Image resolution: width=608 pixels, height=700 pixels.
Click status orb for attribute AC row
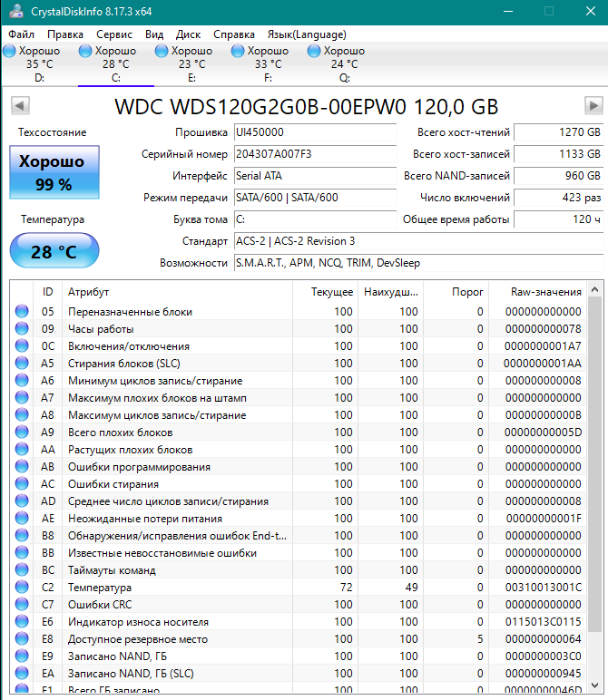[x=22, y=483]
